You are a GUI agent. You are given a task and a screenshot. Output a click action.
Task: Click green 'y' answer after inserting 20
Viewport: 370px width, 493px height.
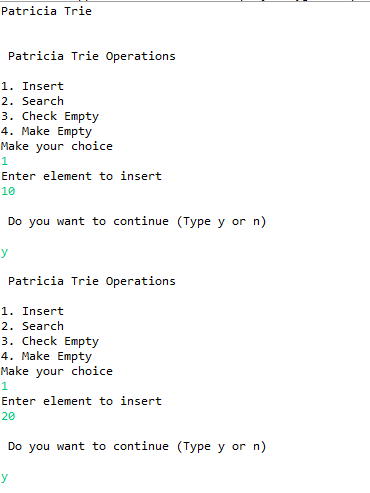pyautogui.click(x=4, y=477)
